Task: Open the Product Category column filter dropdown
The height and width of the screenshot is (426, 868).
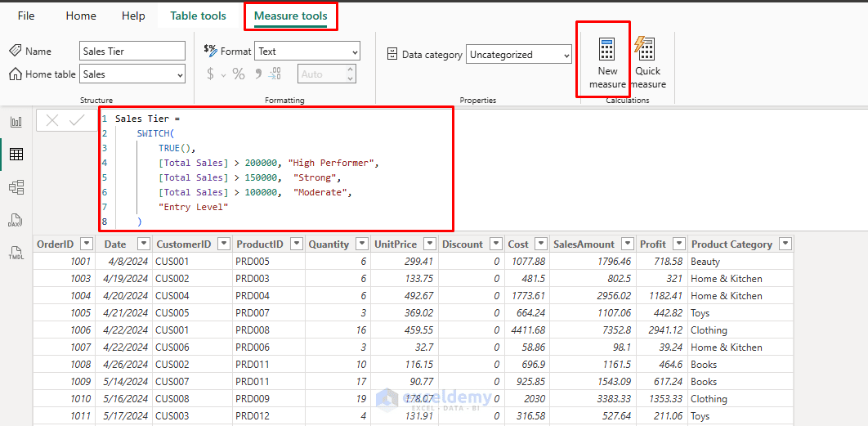Action: coord(785,244)
